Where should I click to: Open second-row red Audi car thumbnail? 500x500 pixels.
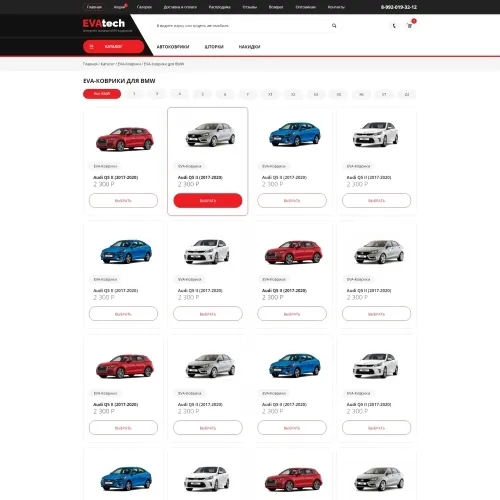tap(293, 253)
